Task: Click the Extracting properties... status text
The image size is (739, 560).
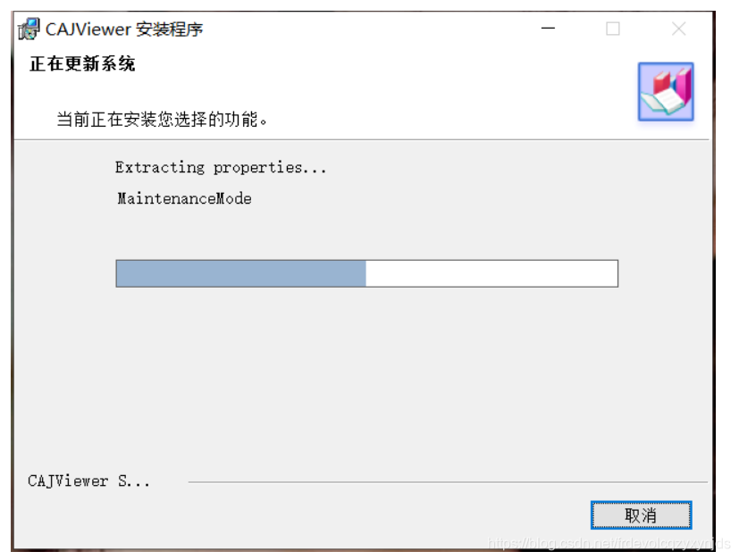Action: pyautogui.click(x=221, y=168)
